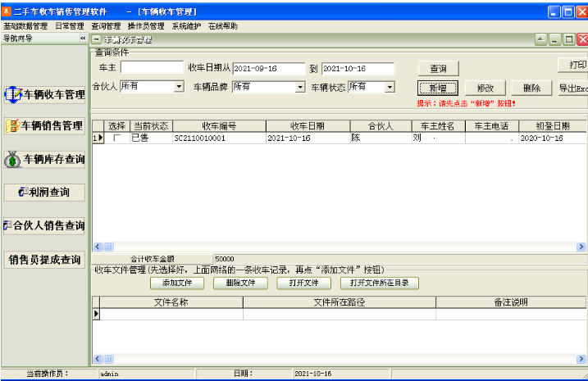The width and height of the screenshot is (588, 381).
Task: Open 合伙人销售查询 in the sidebar
Action: (44, 225)
